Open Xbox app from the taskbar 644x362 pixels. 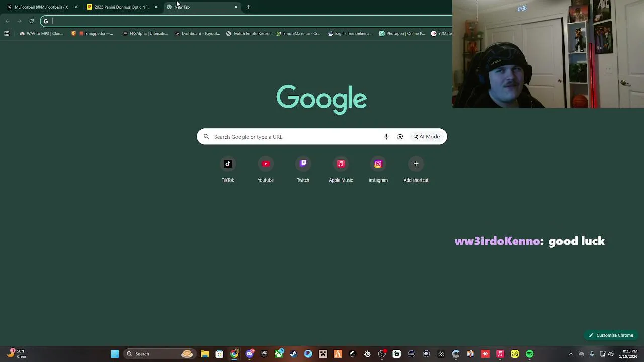[x=279, y=354]
